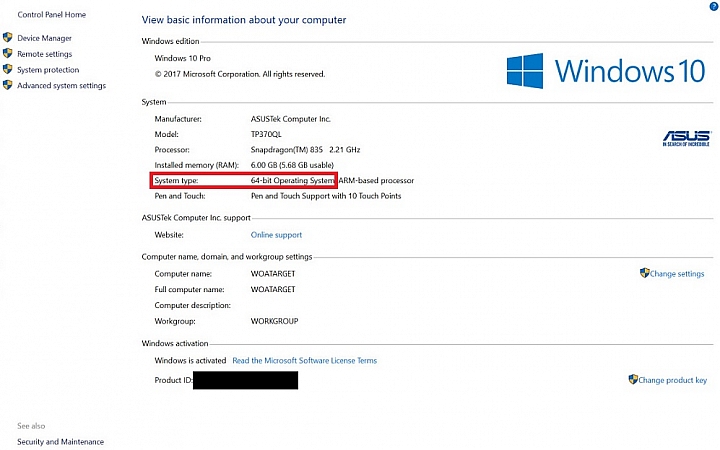720x450 pixels.
Task: Select the Windows 10 Pro edition text
Action: click(x=182, y=58)
